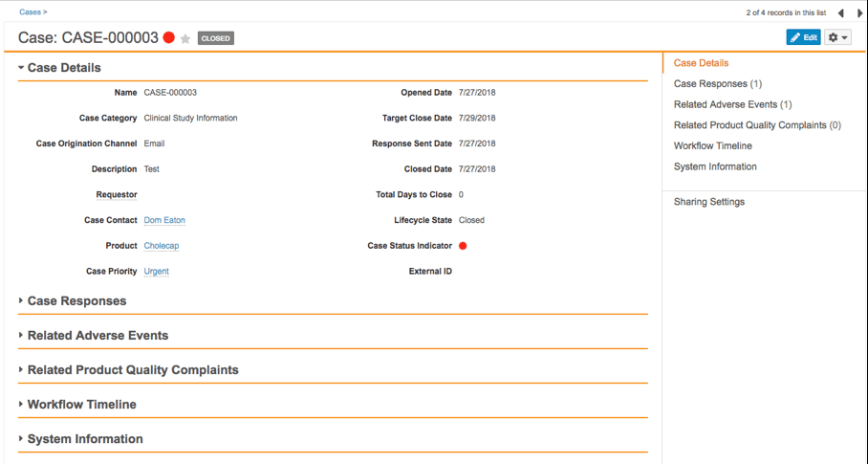This screenshot has width=868, height=464.
Task: Click the Urgent priority link
Action: click(x=156, y=272)
